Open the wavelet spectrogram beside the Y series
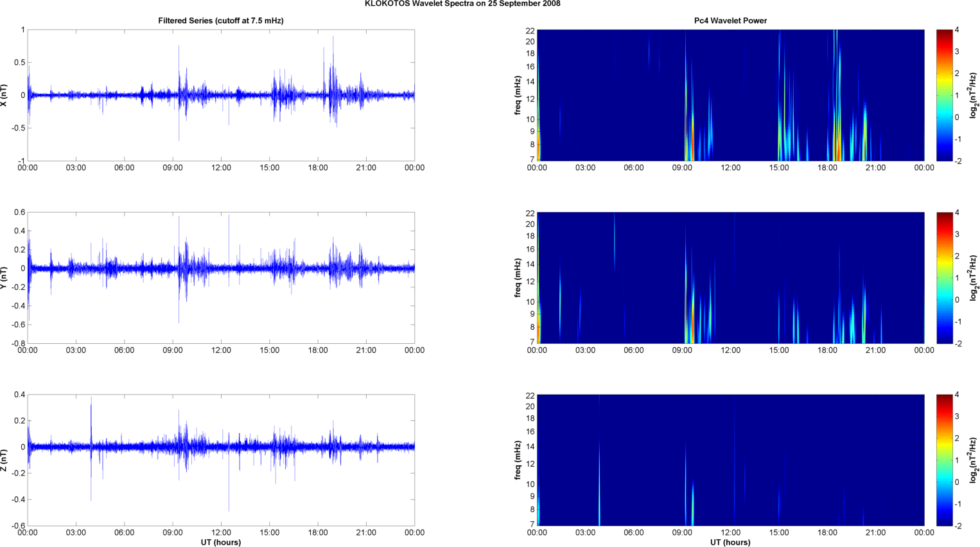 [x=730, y=278]
